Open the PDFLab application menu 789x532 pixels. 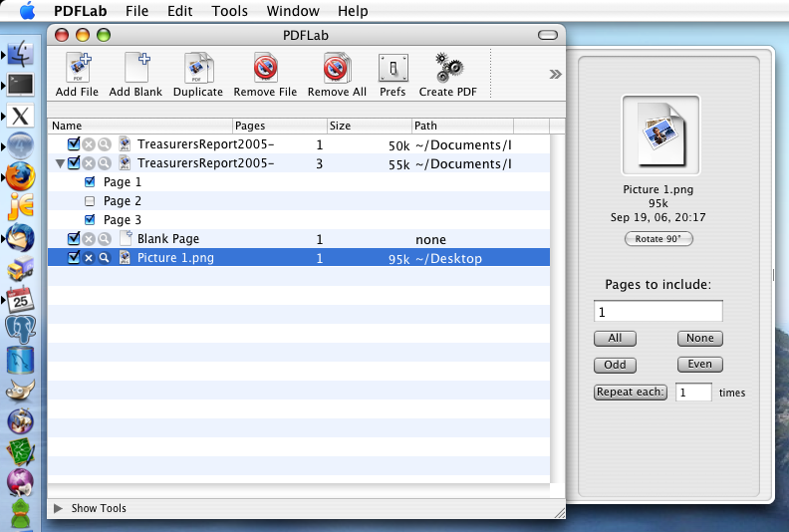80,11
